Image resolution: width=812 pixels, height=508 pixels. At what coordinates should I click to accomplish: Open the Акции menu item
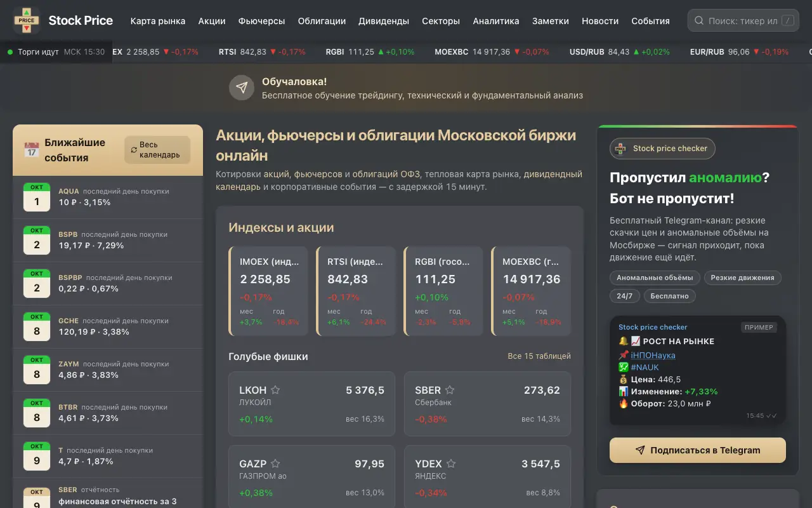(x=212, y=21)
